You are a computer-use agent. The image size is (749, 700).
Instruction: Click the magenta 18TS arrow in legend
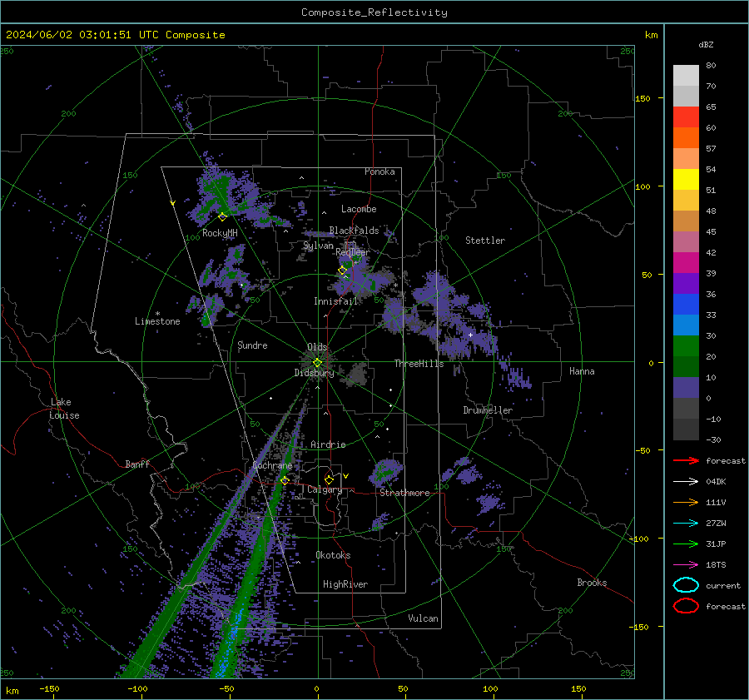(x=686, y=565)
